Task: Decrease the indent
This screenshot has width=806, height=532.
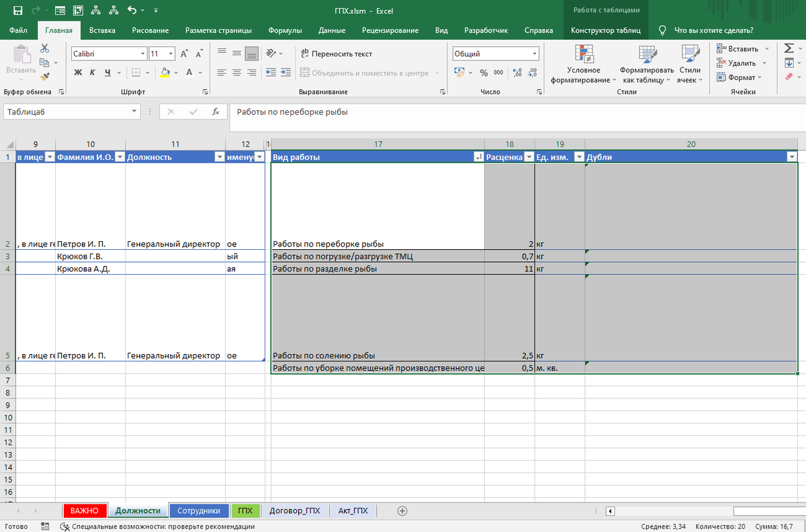Action: tap(271, 73)
